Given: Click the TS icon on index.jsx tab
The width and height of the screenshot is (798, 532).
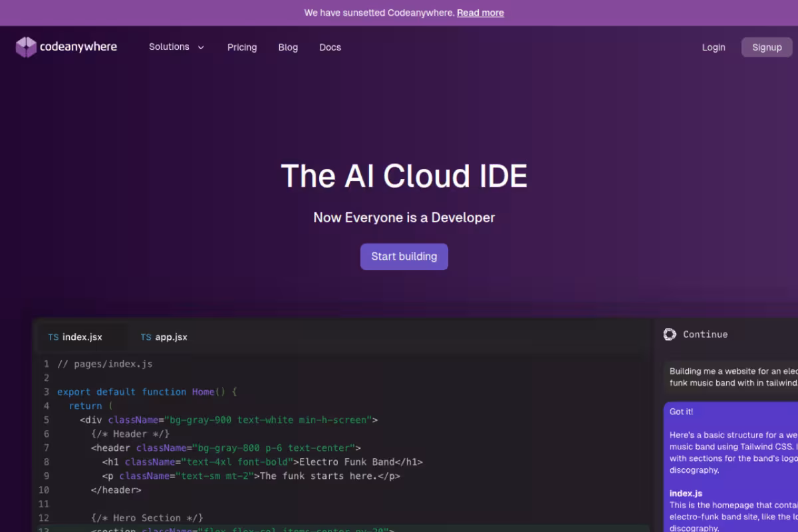Looking at the screenshot, I should point(53,337).
